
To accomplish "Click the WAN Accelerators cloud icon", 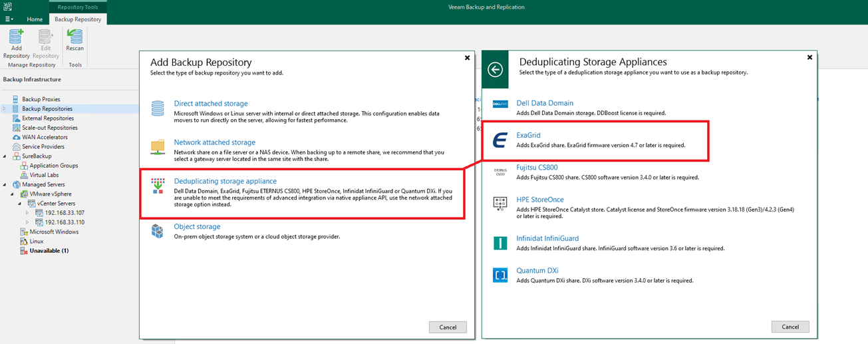I will click(15, 137).
